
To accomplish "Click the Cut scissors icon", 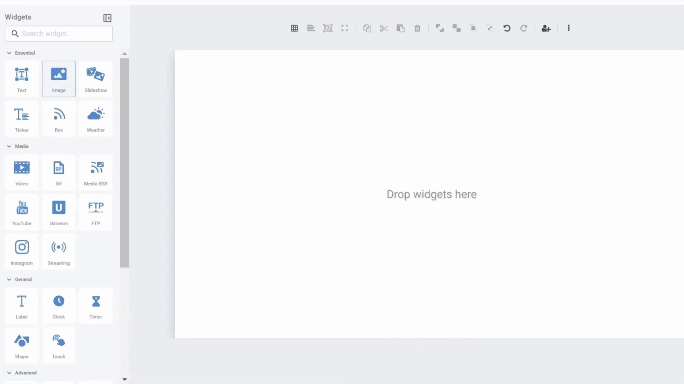I will [x=384, y=28].
